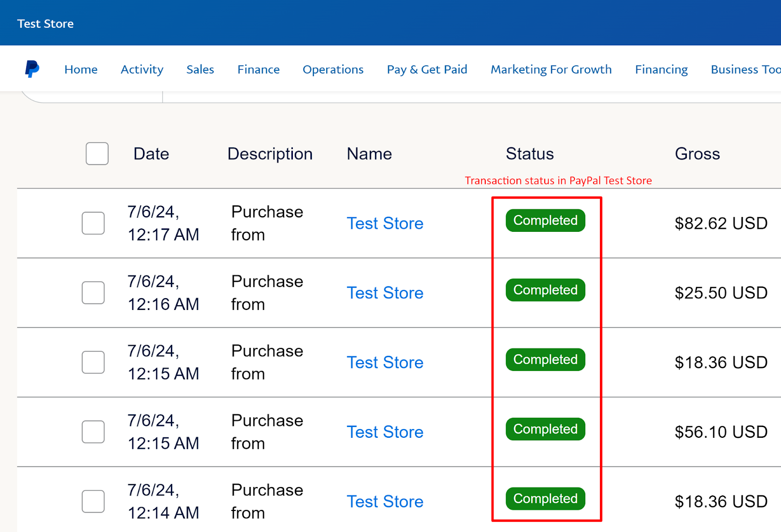Open Test Store link in 12:15 AM $18.36 row
This screenshot has height=532, width=781.
pos(385,362)
